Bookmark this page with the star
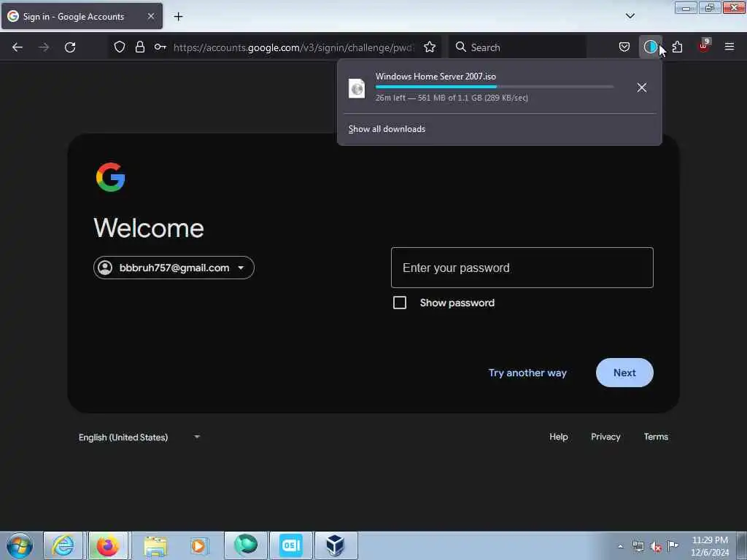Viewport: 747px width, 560px height. pyautogui.click(x=430, y=47)
